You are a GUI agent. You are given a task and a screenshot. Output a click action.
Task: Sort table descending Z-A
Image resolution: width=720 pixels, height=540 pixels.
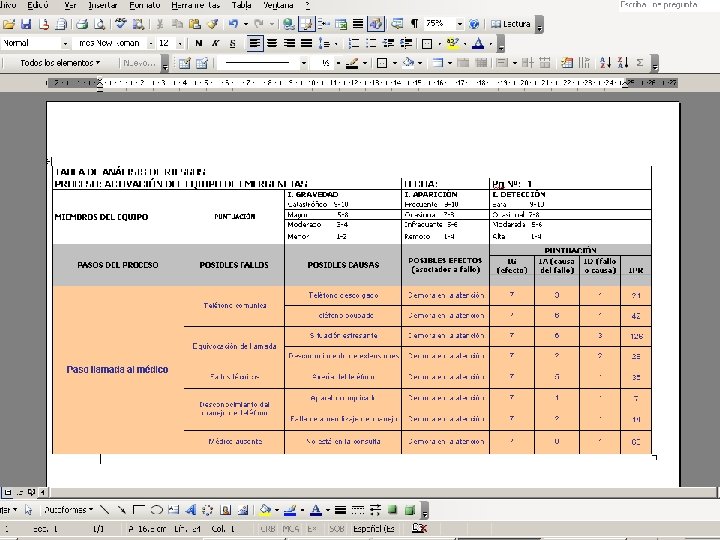tap(623, 63)
